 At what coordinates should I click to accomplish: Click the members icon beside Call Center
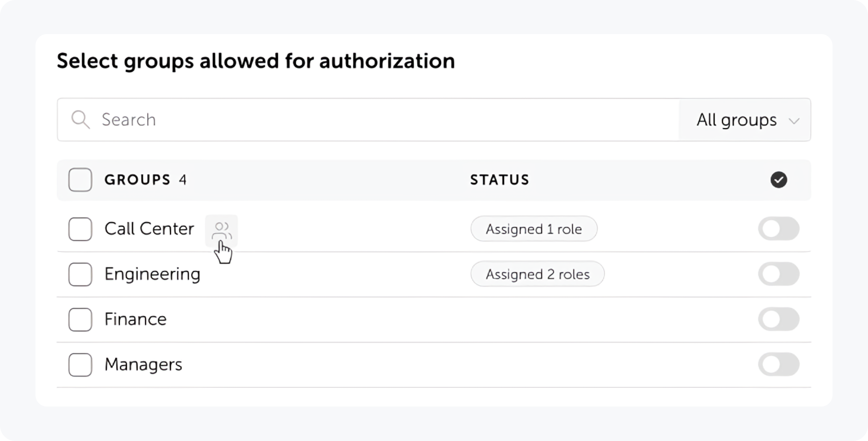tap(221, 229)
